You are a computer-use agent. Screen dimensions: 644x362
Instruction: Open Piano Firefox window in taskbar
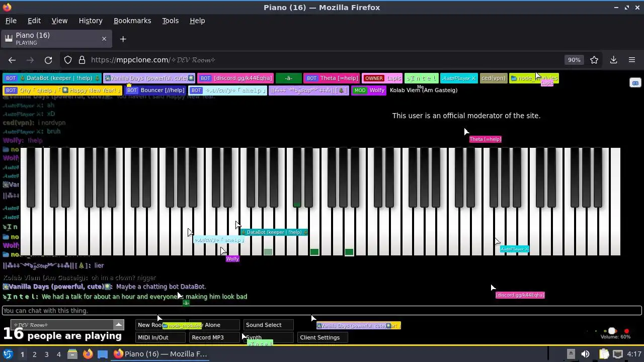(x=160, y=354)
